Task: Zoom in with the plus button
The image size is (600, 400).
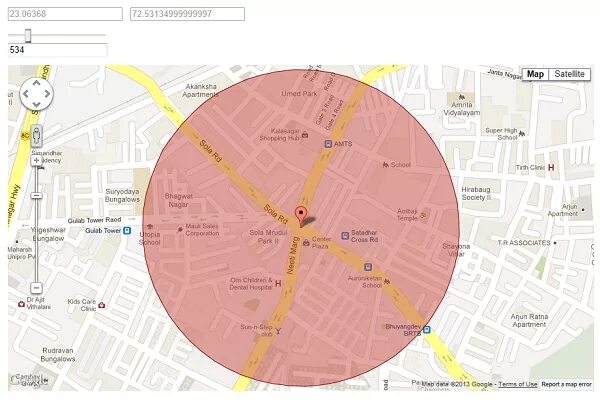Action: click(x=36, y=160)
